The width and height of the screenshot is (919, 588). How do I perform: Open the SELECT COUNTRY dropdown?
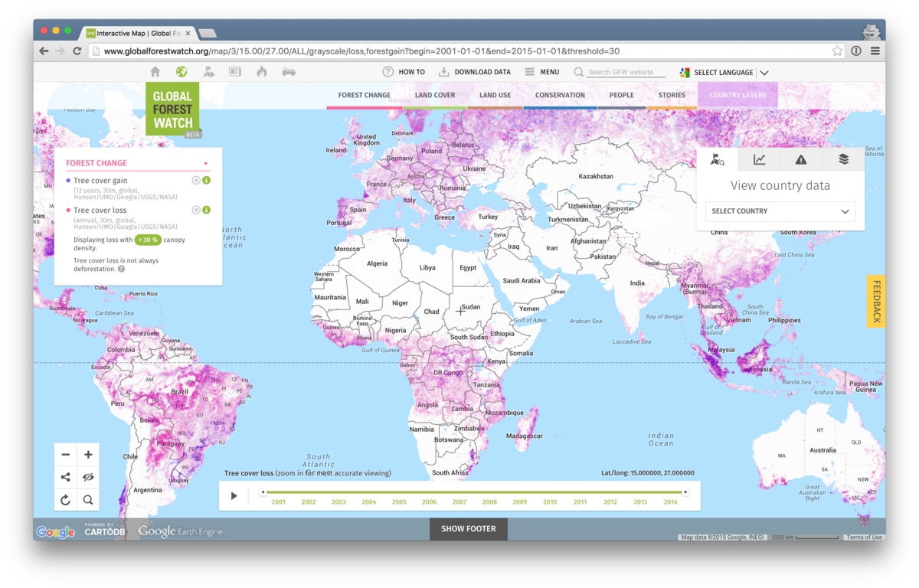[x=780, y=211]
